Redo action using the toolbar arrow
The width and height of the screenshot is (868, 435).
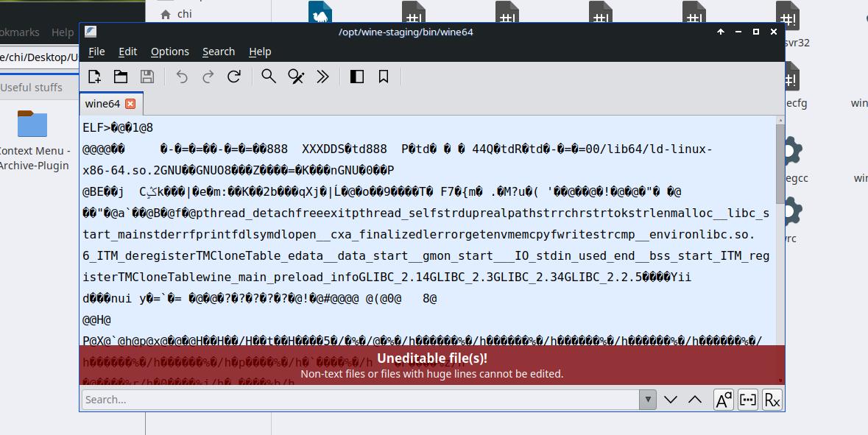click(208, 77)
